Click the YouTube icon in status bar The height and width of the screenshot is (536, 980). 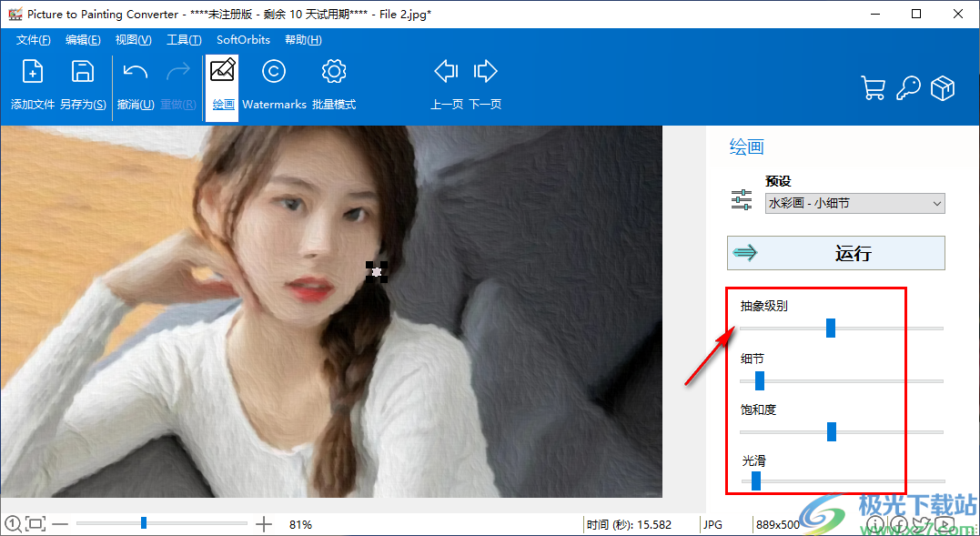pyautogui.click(x=945, y=523)
